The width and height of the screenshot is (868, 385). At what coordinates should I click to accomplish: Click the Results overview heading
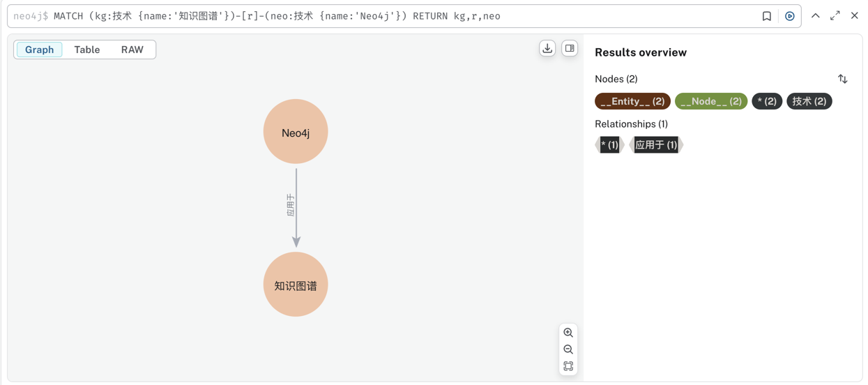641,52
